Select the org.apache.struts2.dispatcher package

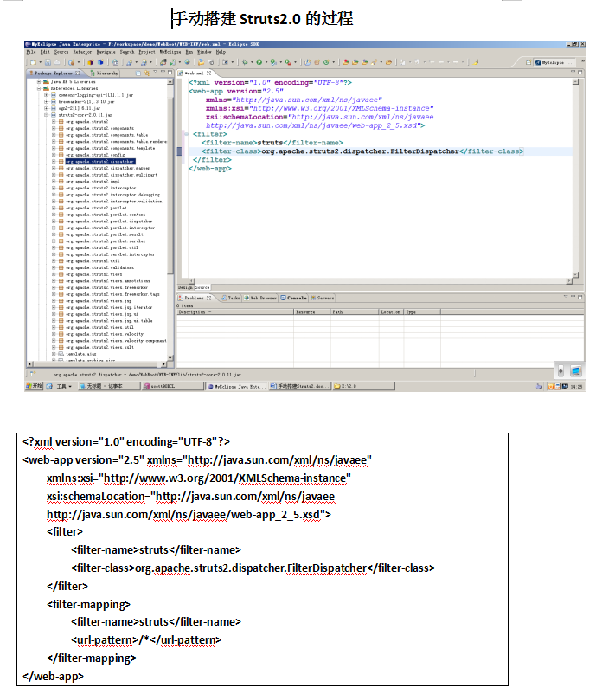coord(99,162)
